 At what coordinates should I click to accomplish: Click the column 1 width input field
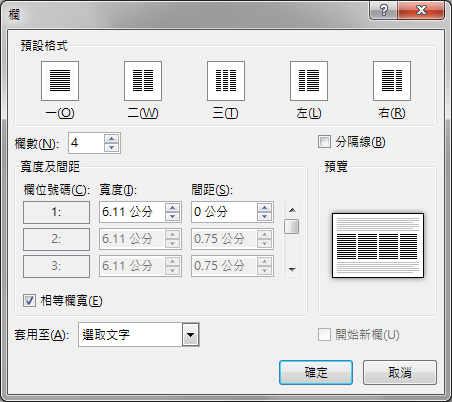click(132, 212)
